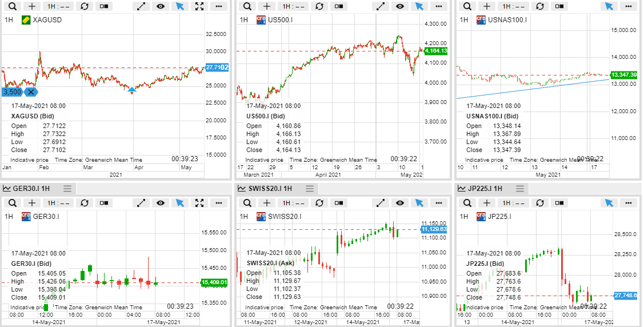The width and height of the screenshot is (644, 327).
Task: Open hamburger menu next to SWISS20.I 1H tab
Action: pos(310,189)
